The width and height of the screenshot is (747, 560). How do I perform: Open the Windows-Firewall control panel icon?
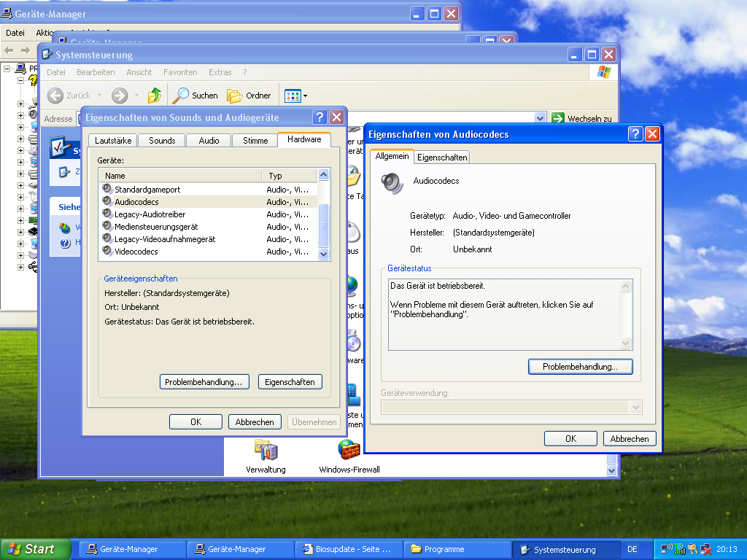click(349, 451)
